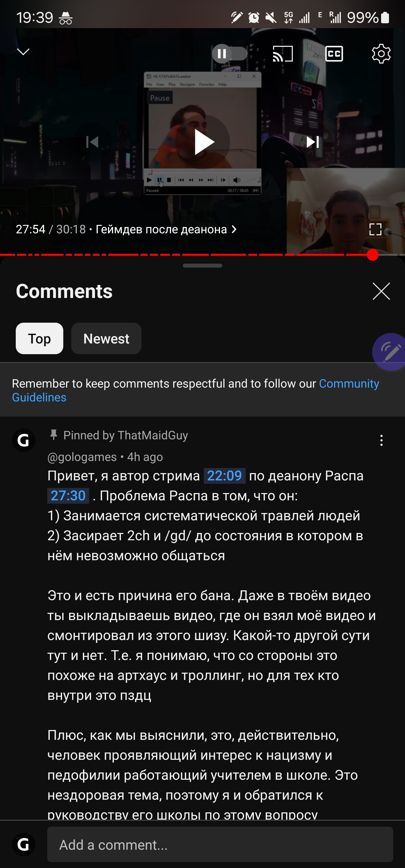Toggle closed captions CC button
This screenshot has height=868, width=405.
tap(334, 53)
